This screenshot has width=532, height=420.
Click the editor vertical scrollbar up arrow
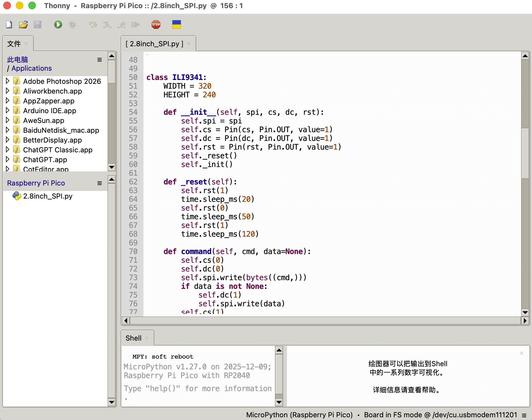click(525, 56)
